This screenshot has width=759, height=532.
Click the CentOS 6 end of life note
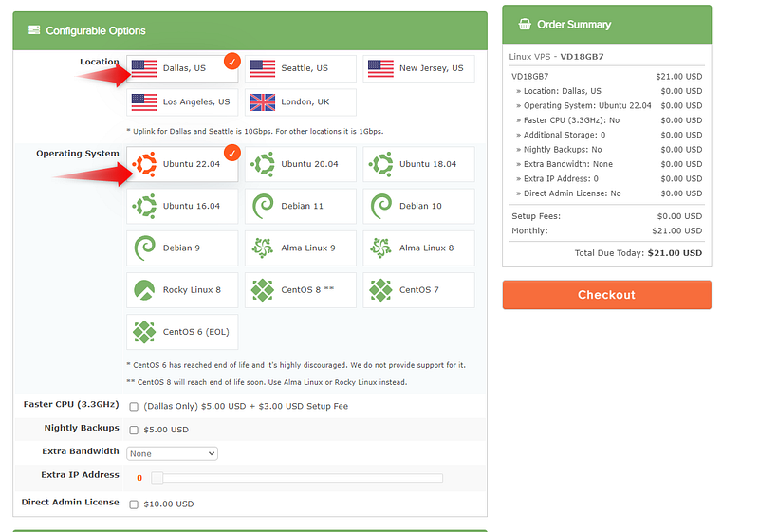tap(296, 365)
